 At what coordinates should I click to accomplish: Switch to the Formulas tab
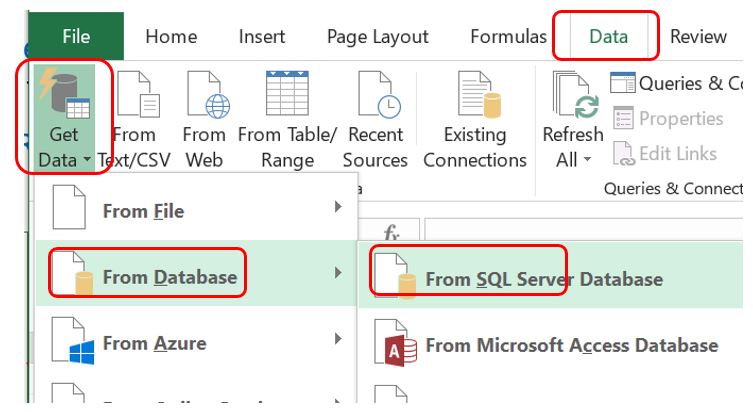click(508, 37)
